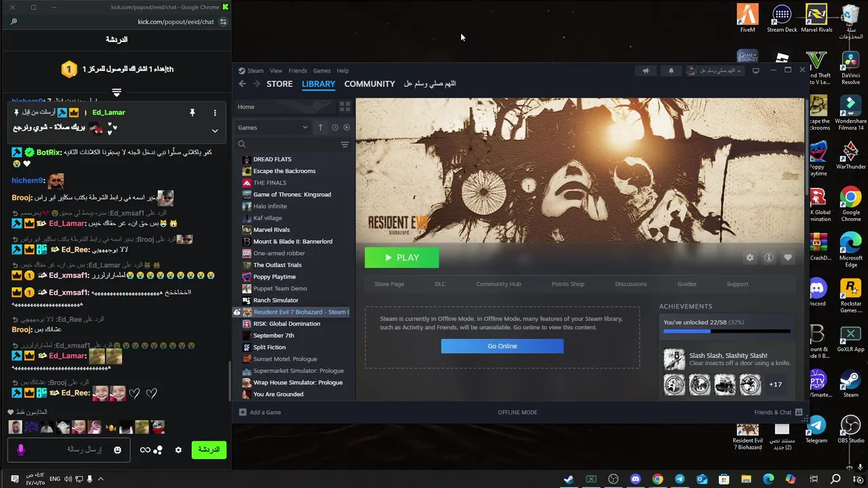
Task: Click the infinity icon in chat footer
Action: (x=145, y=449)
